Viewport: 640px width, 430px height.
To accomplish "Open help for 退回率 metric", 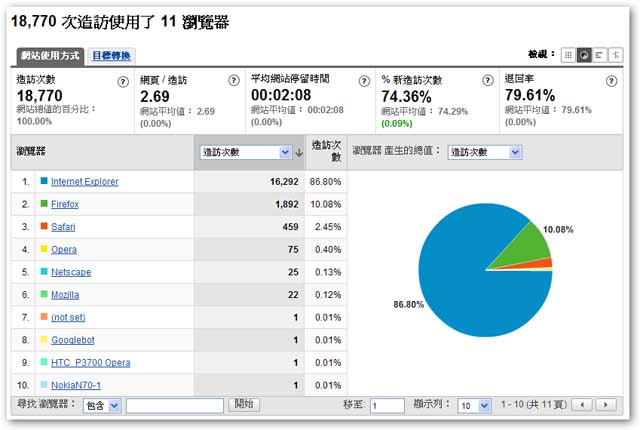I will (611, 81).
